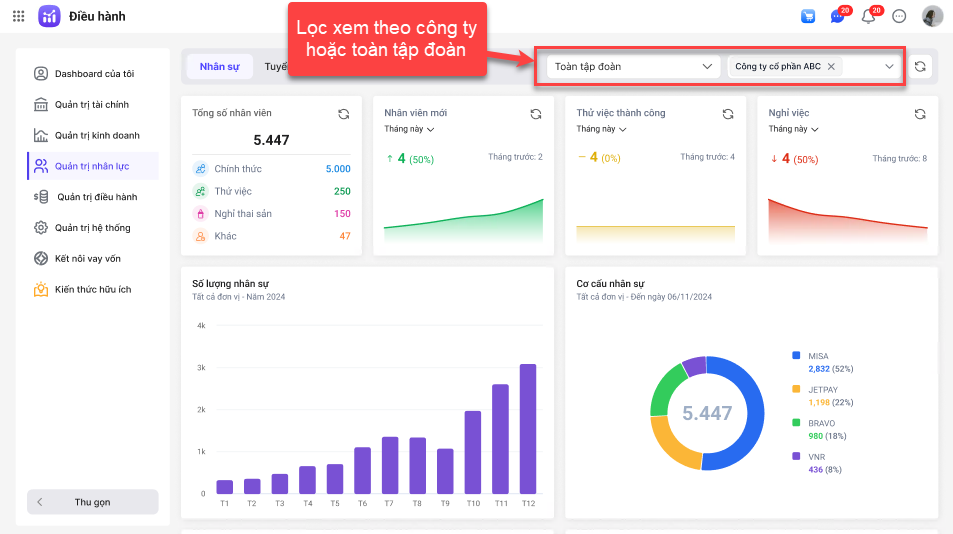Open Kết nối vay vốn

coord(93,259)
